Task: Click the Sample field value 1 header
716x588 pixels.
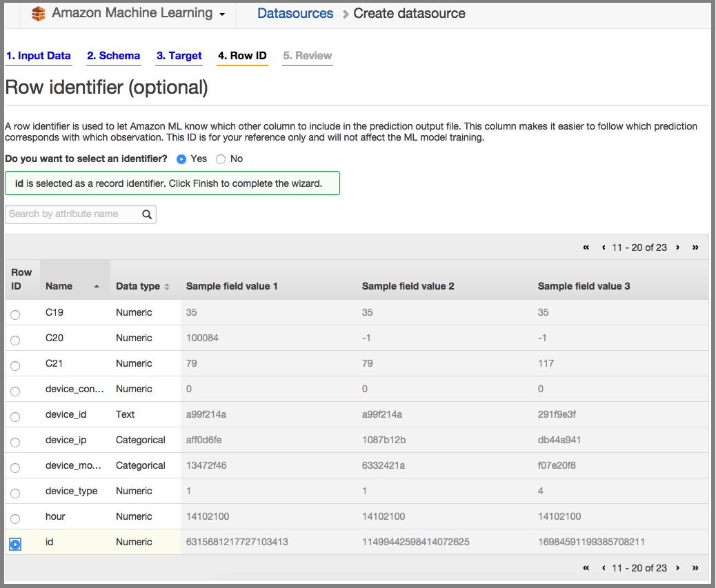Action: tap(232, 287)
